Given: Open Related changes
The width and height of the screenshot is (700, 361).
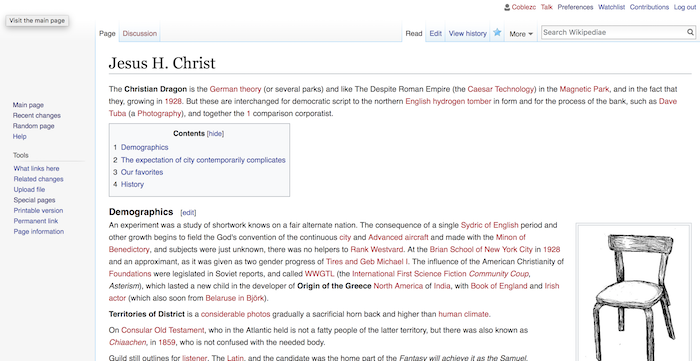Looking at the screenshot, I should (38, 179).
